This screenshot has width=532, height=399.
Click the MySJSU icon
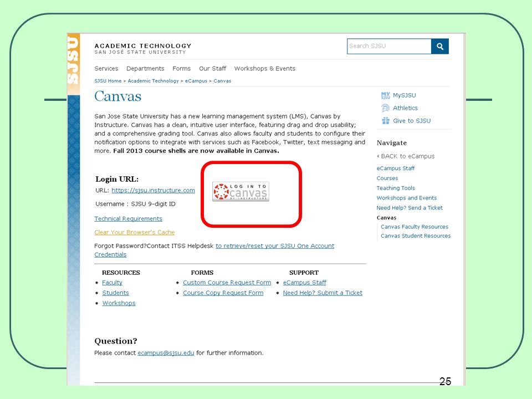coord(386,96)
